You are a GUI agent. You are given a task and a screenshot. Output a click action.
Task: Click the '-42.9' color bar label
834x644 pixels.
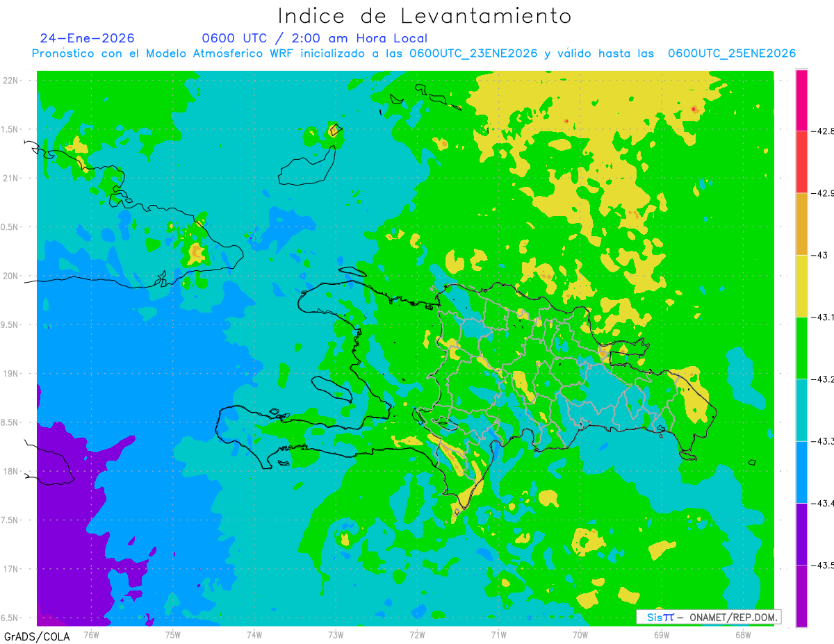click(823, 192)
